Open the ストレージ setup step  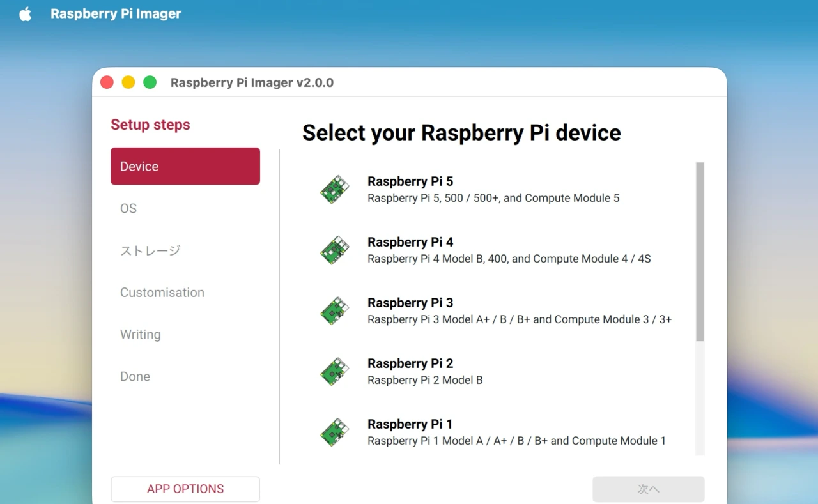click(x=150, y=250)
